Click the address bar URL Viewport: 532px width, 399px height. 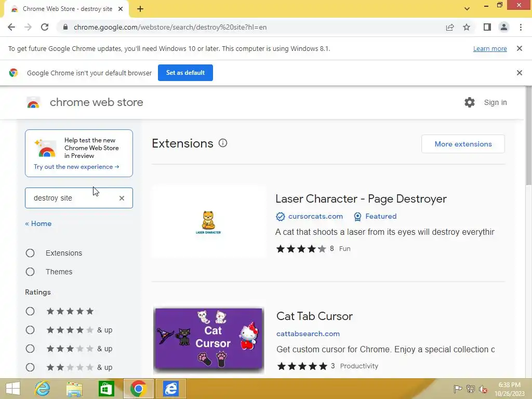(x=170, y=27)
